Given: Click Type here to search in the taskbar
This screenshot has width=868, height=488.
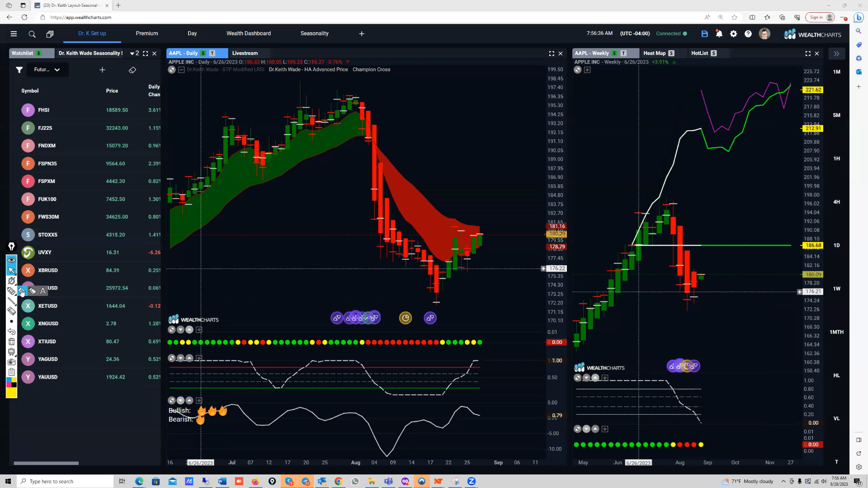Looking at the screenshot, I should (x=66, y=481).
